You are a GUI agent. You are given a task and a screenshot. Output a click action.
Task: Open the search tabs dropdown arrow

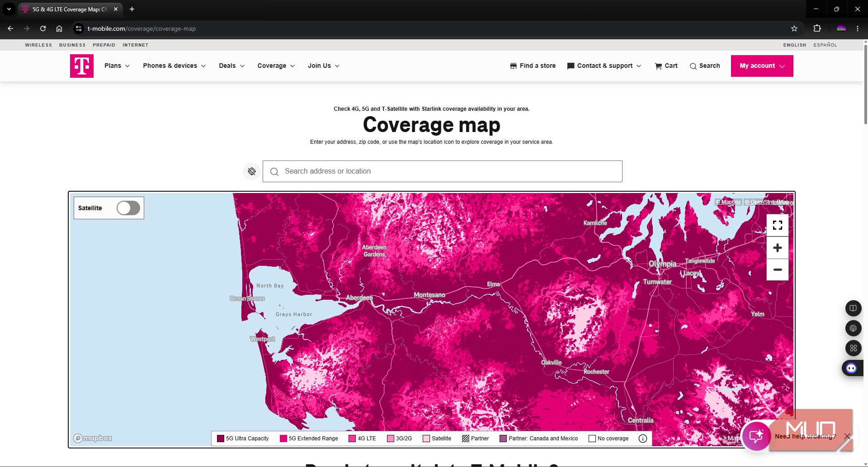[x=9, y=9]
